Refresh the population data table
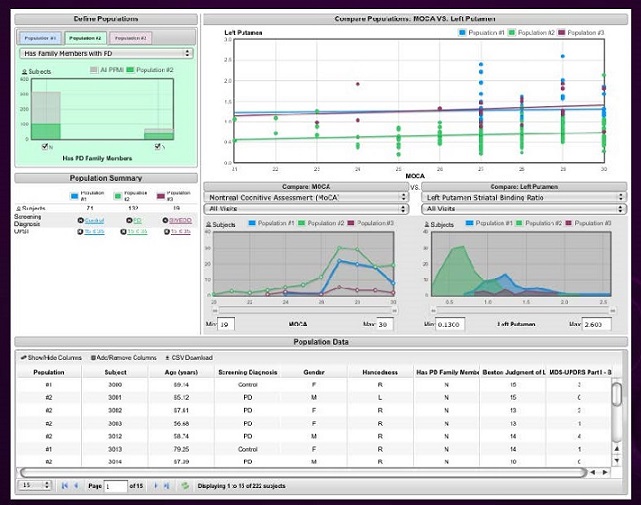This screenshot has height=505, width=641. 185,486
